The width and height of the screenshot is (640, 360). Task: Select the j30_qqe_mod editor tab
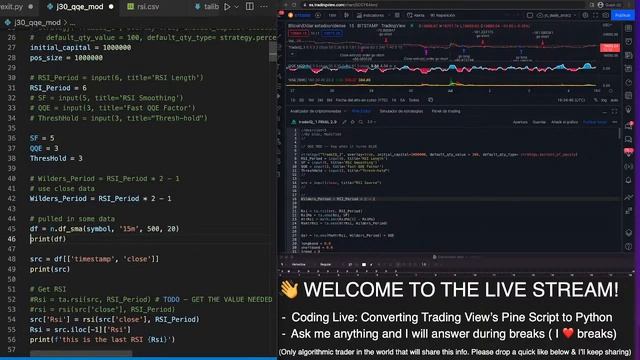pos(80,7)
